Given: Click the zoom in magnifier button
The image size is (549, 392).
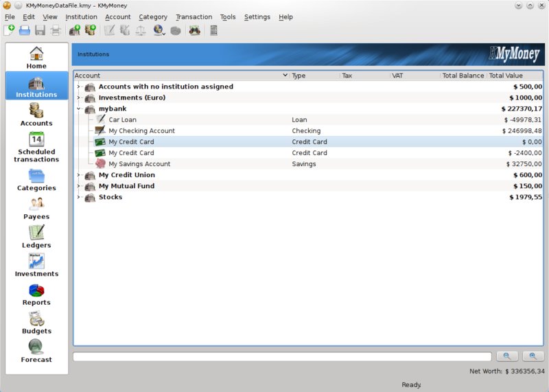Looking at the screenshot, I should point(533,356).
